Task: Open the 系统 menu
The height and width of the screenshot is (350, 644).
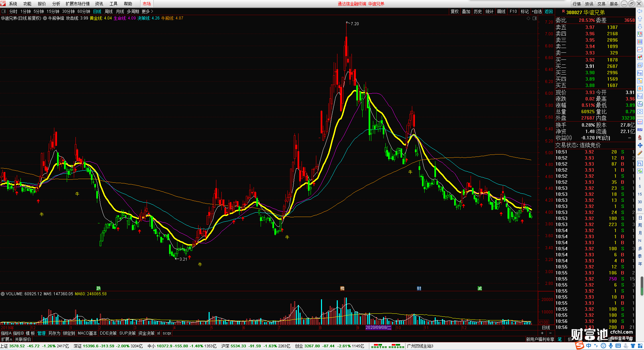Action: pyautogui.click(x=13, y=4)
